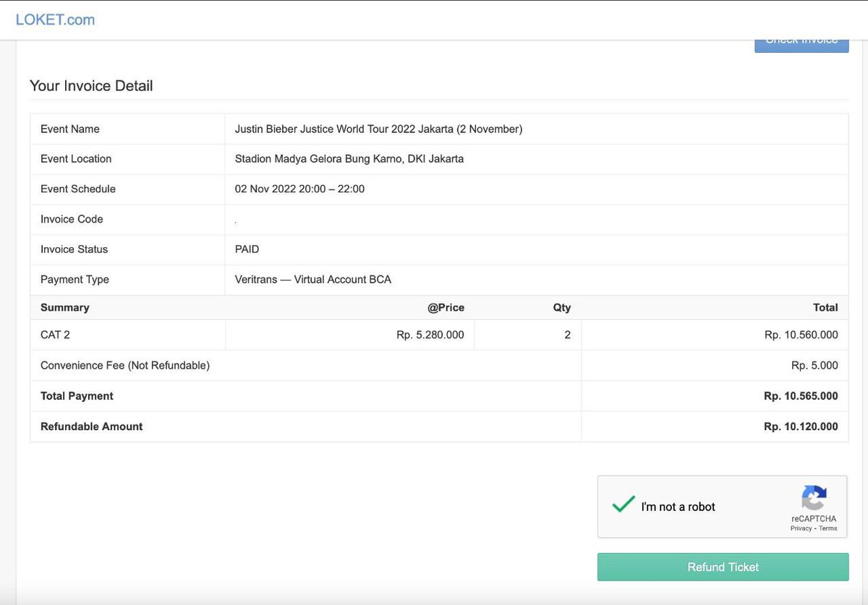Open the reCAPTCHA Terms link
The image size is (868, 605).
(828, 528)
